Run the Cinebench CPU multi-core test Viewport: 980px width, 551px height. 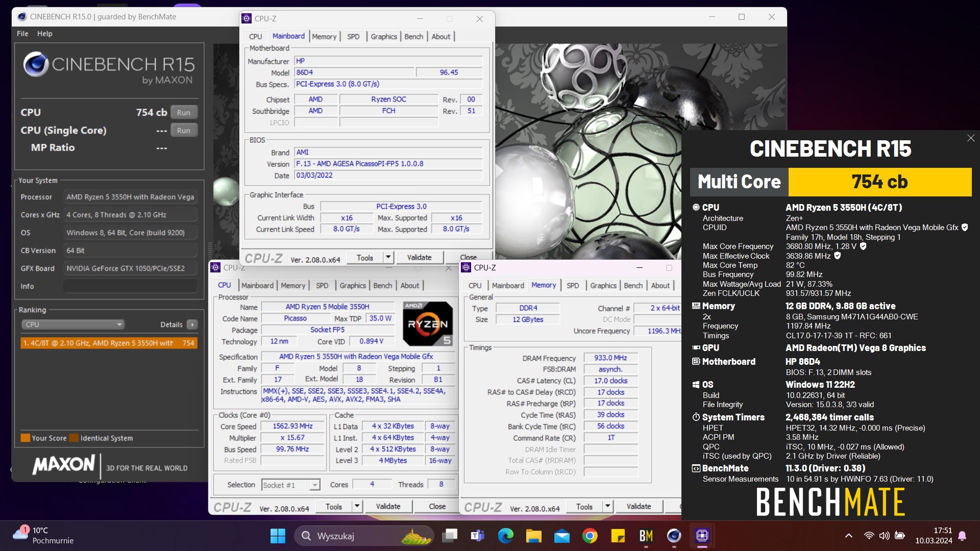click(x=184, y=113)
